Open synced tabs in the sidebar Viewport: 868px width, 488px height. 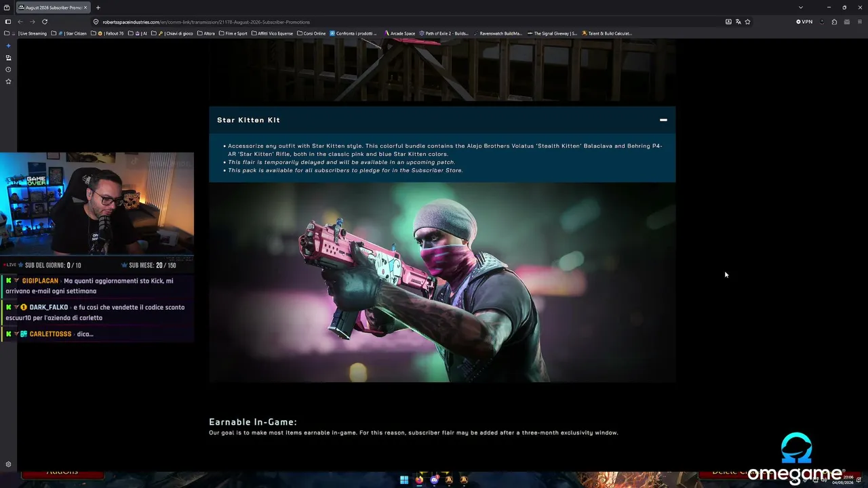click(x=8, y=58)
